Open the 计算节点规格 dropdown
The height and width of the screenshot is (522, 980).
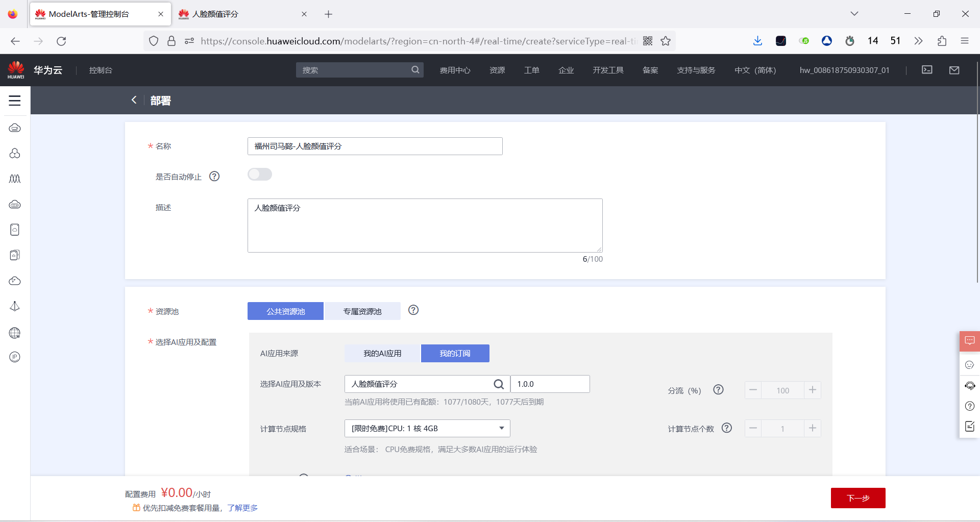[427, 428]
